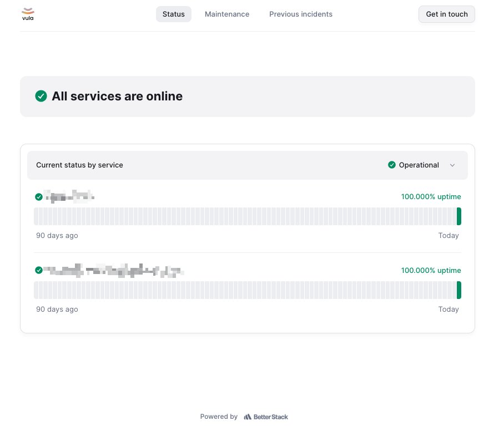Click the second service's green check icon
The image size is (504, 436).
(x=39, y=270)
